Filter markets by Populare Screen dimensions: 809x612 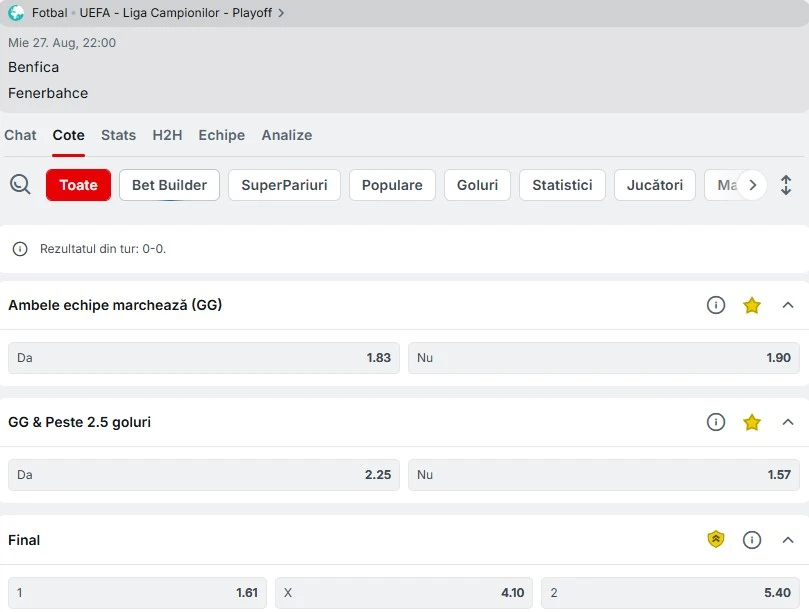[392, 185]
